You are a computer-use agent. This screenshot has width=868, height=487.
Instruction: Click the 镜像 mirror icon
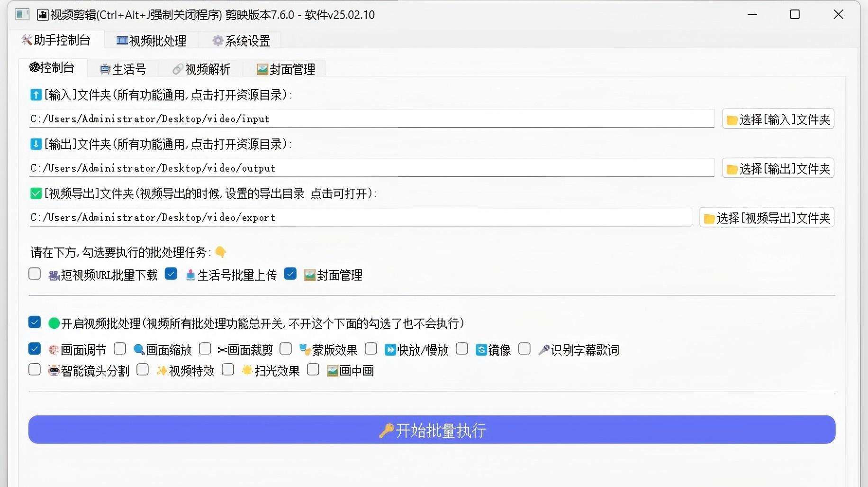(481, 350)
